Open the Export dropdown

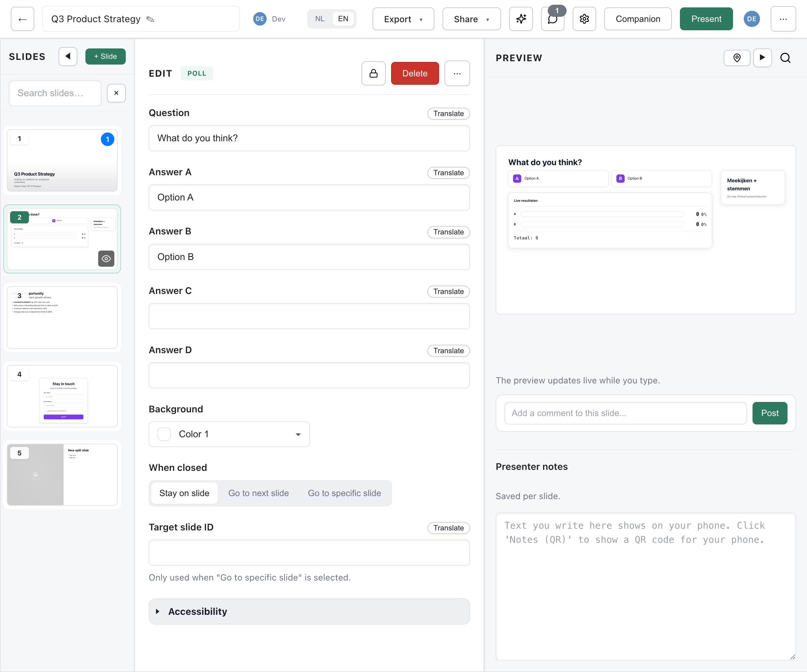403,19
